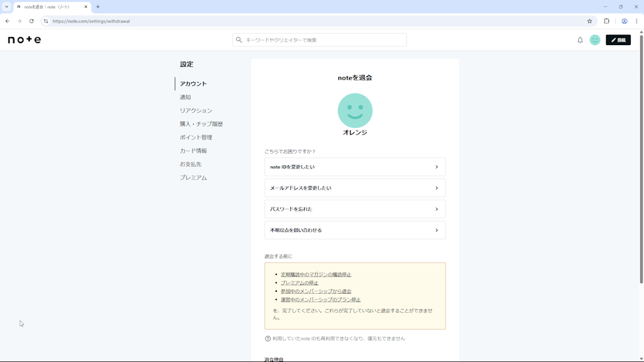Open プレミアムの停止 link
This screenshot has width=644, height=362.
[299, 283]
